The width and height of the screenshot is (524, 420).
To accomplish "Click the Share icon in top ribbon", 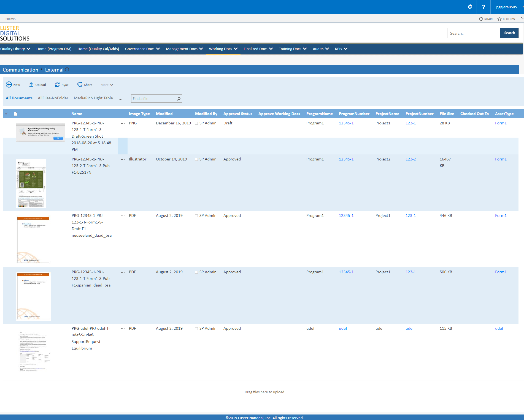I will point(481,19).
